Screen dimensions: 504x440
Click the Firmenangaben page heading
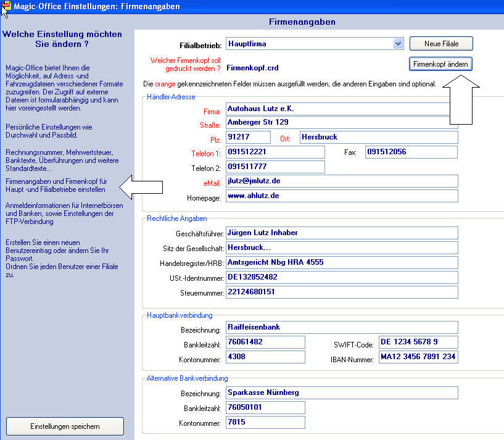pyautogui.click(x=302, y=22)
